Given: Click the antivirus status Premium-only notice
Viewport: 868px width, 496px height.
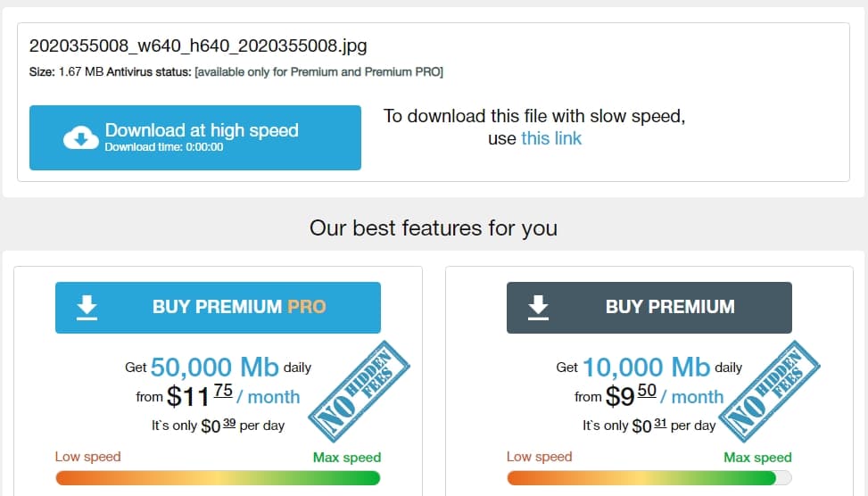Looking at the screenshot, I should pyautogui.click(x=318, y=72).
